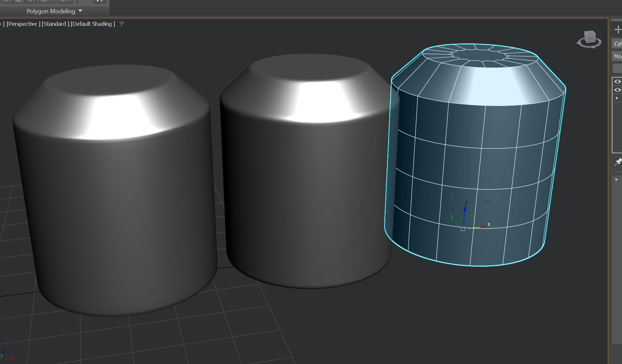Open the [Default Shading] viewport menu
Image resolution: width=622 pixels, height=364 pixels.
[93, 24]
